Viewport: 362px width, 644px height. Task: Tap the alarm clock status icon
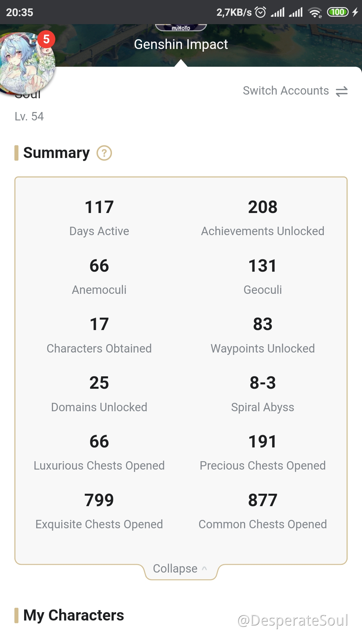[x=260, y=12]
